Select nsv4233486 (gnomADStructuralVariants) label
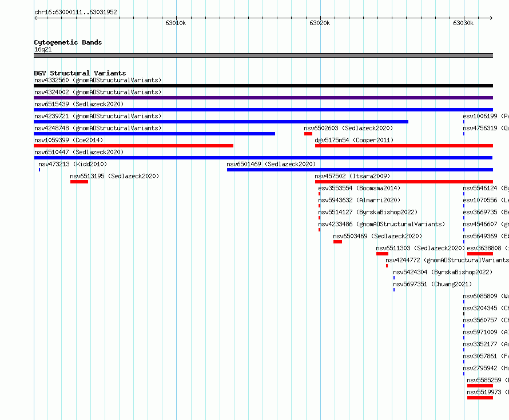Image resolution: width=509 pixels, height=420 pixels. pos(381,224)
